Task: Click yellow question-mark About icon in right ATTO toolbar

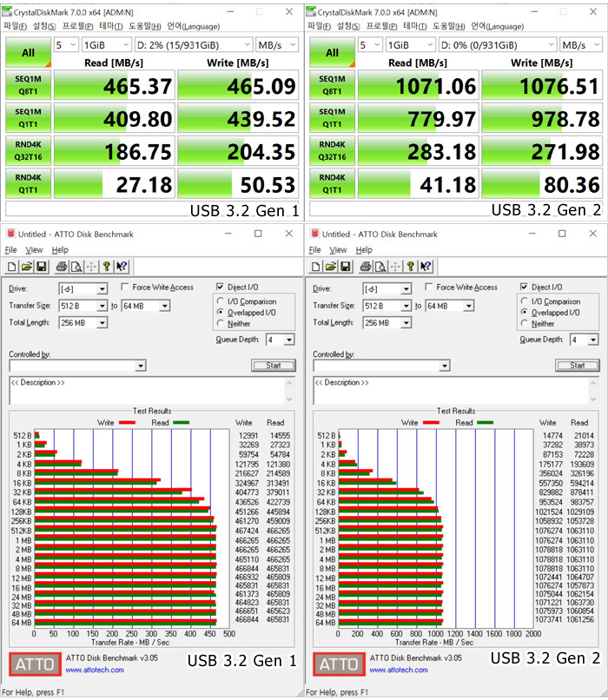Action: (x=410, y=267)
